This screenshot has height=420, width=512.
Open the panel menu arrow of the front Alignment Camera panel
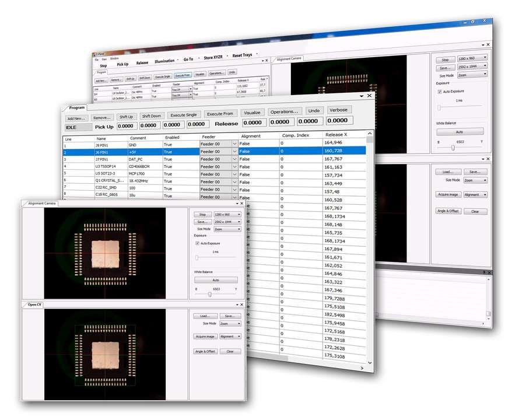pos(237,204)
